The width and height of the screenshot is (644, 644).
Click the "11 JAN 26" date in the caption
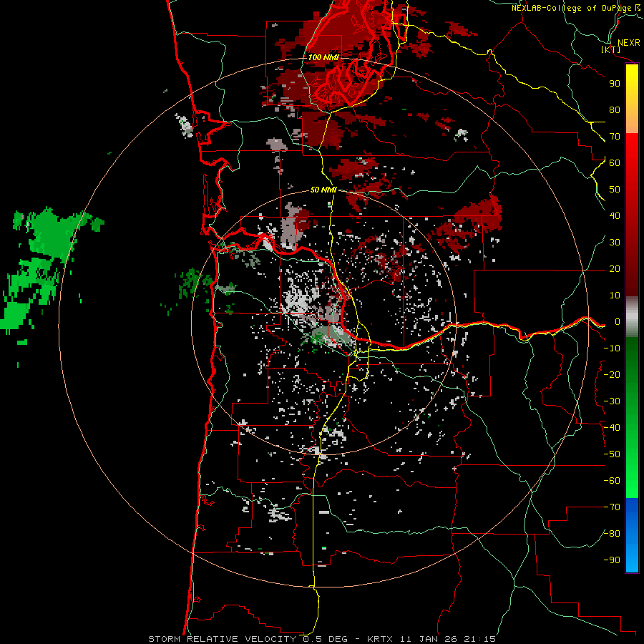[x=429, y=639]
